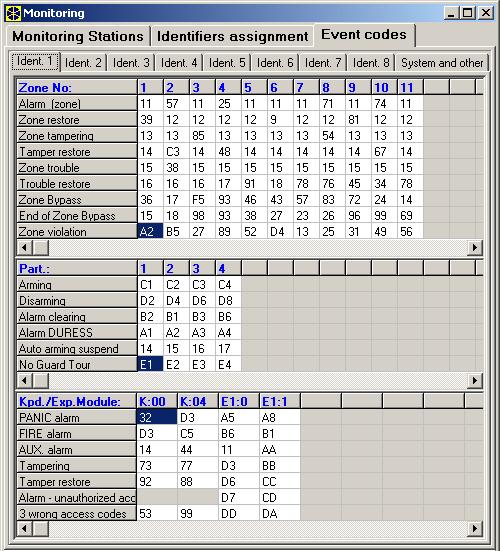
Task: Go to Ident. 4 sub-tab
Action: [179, 63]
